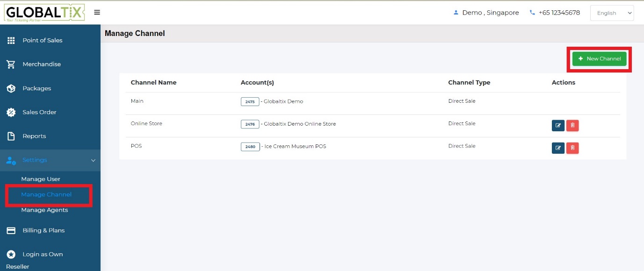This screenshot has height=271, width=644.
Task: Create a New Channel
Action: click(x=599, y=59)
